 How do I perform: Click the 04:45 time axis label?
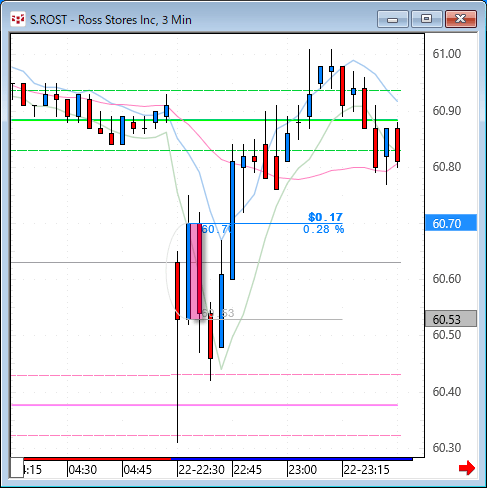click(x=137, y=469)
